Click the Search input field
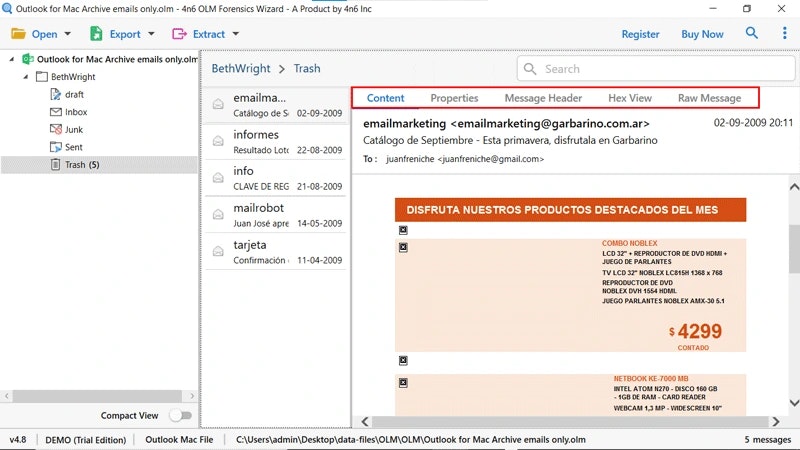The image size is (800, 450). click(656, 69)
